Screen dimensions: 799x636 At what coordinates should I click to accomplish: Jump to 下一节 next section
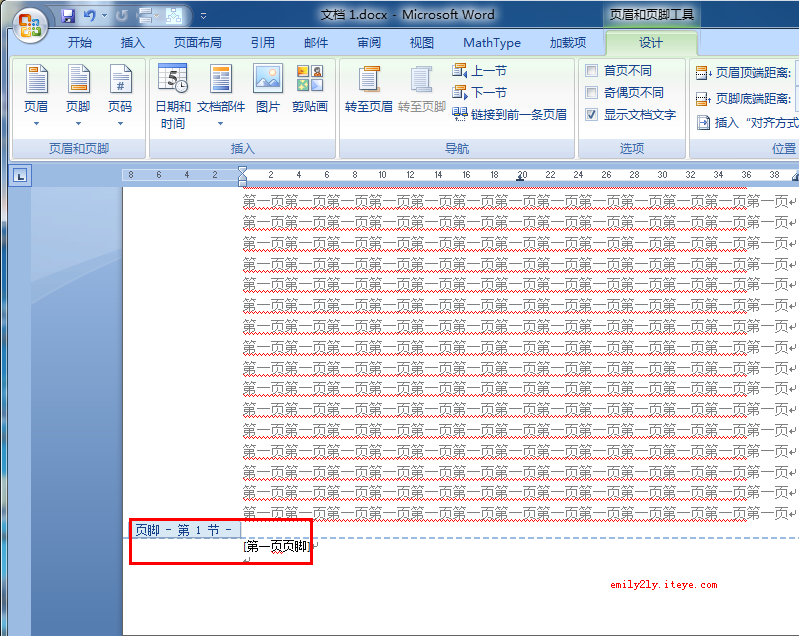480,92
